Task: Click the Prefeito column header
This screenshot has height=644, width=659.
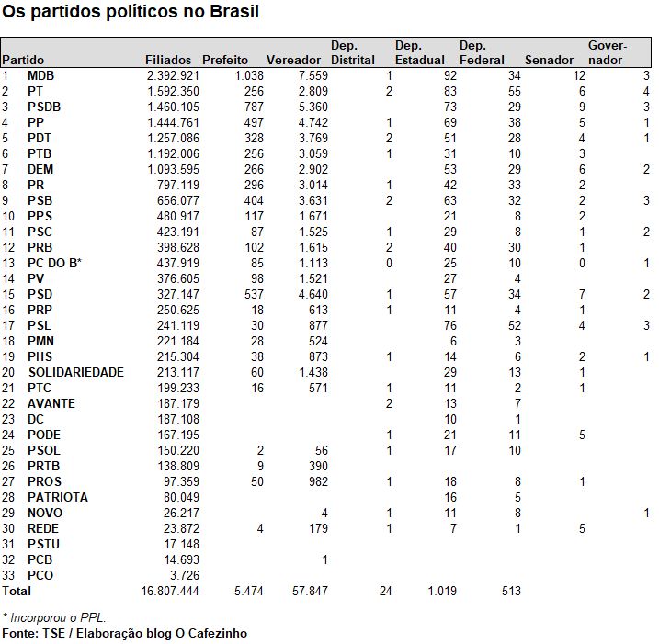Action: (225, 60)
